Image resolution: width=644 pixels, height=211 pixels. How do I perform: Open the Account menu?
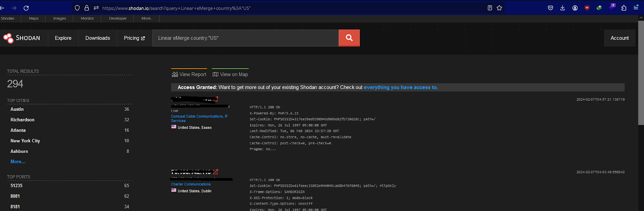(619, 38)
